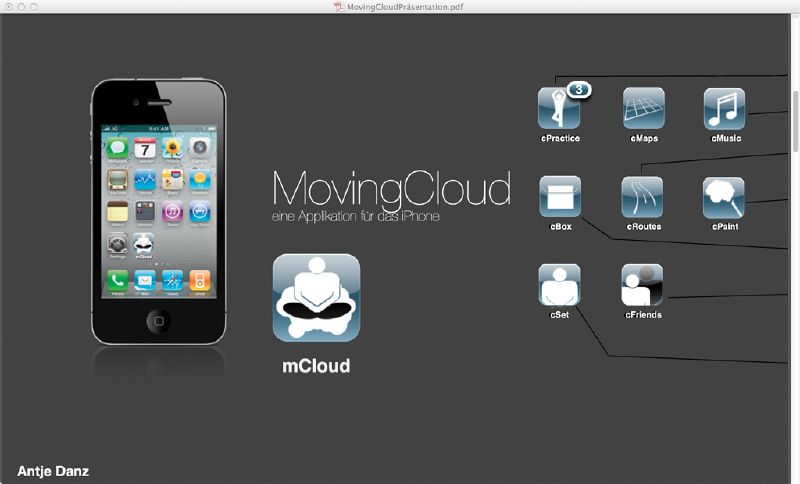Viewport: 800px width, 484px height.
Task: Click the cMaps label text
Action: click(644, 138)
